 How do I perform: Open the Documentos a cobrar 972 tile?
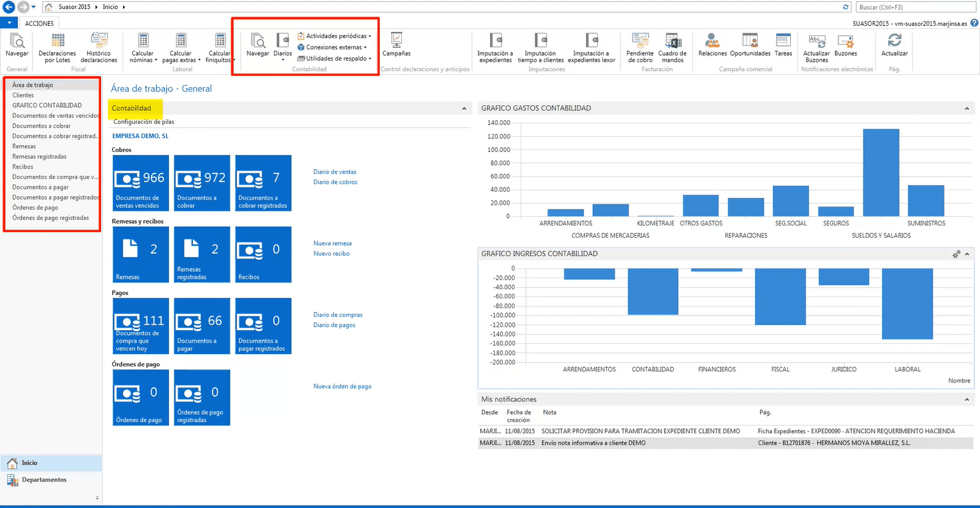(x=202, y=183)
